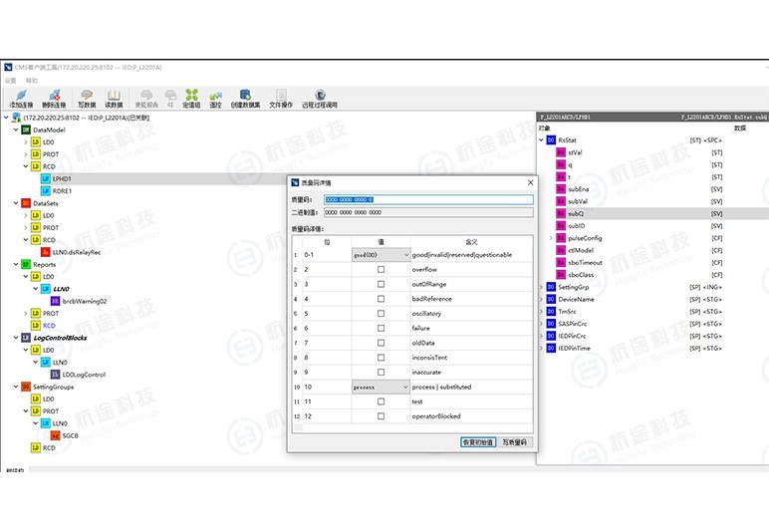Click the 读数据 (read data) toolbar icon
This screenshot has height=532, width=769.
click(114, 98)
